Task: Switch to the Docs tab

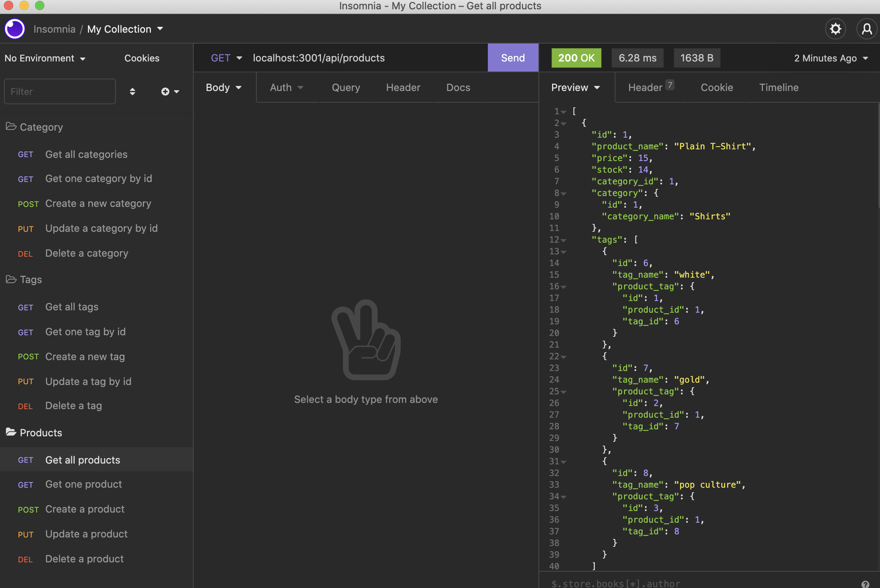Action: tap(458, 87)
